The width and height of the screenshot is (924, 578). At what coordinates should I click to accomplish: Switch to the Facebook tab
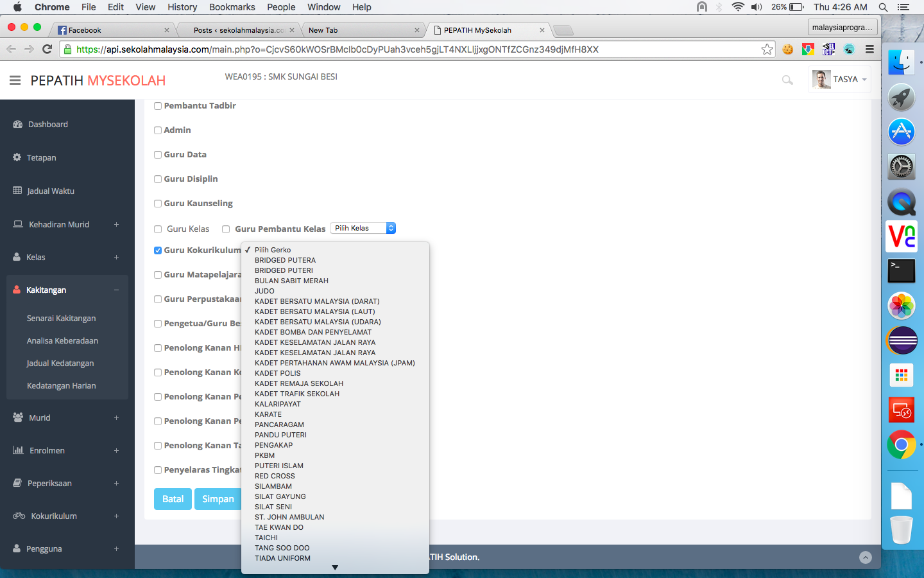coord(114,30)
